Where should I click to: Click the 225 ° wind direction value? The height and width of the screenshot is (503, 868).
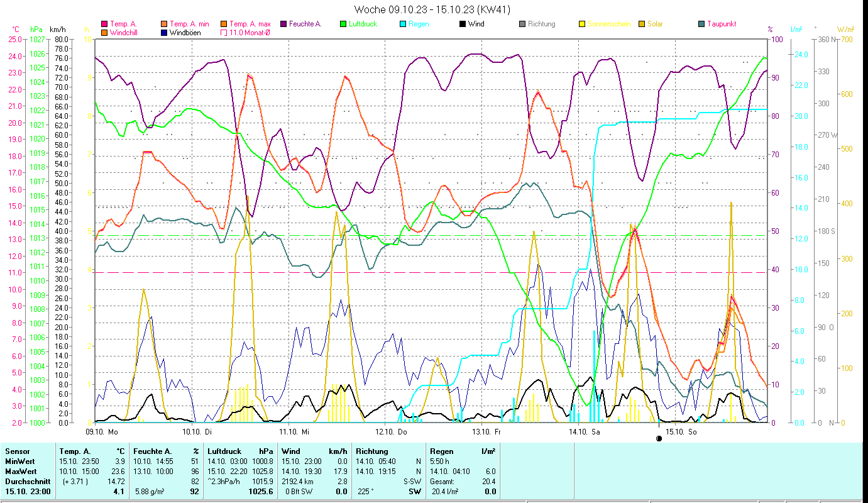(x=366, y=492)
